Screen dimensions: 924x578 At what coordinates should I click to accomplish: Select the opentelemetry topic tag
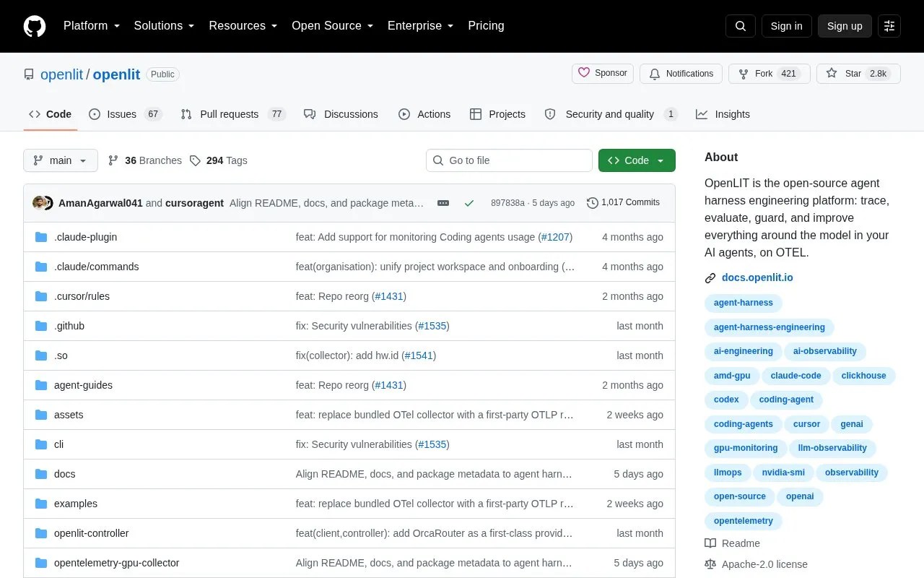tap(744, 521)
